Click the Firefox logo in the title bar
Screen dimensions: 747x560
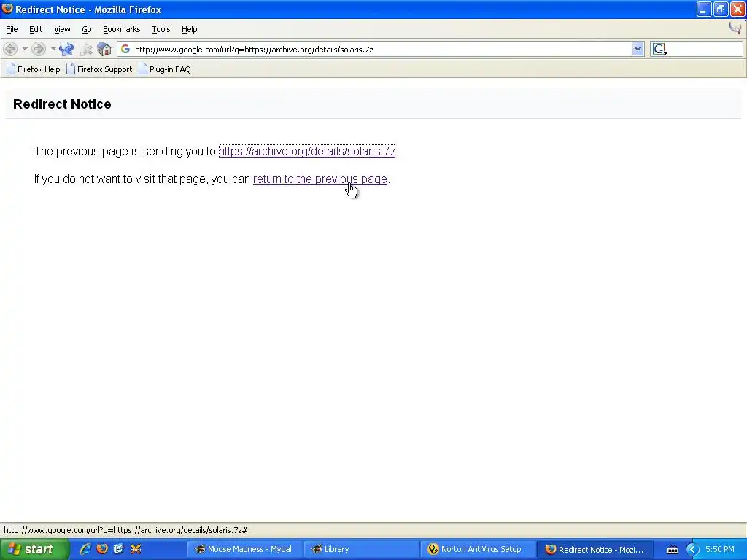click(7, 9)
